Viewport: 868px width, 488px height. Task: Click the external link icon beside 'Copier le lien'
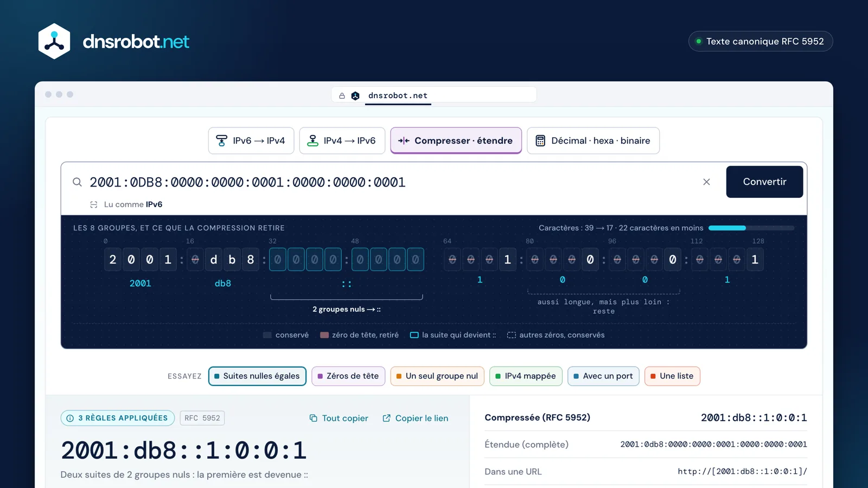coord(386,418)
